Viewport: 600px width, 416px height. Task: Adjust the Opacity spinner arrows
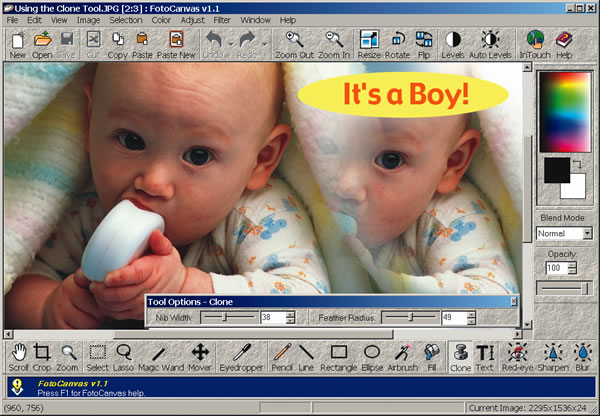[x=572, y=268]
